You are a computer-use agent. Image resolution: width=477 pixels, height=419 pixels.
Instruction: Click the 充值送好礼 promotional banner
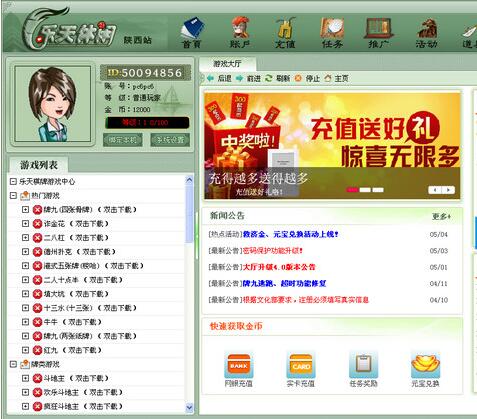pos(332,146)
